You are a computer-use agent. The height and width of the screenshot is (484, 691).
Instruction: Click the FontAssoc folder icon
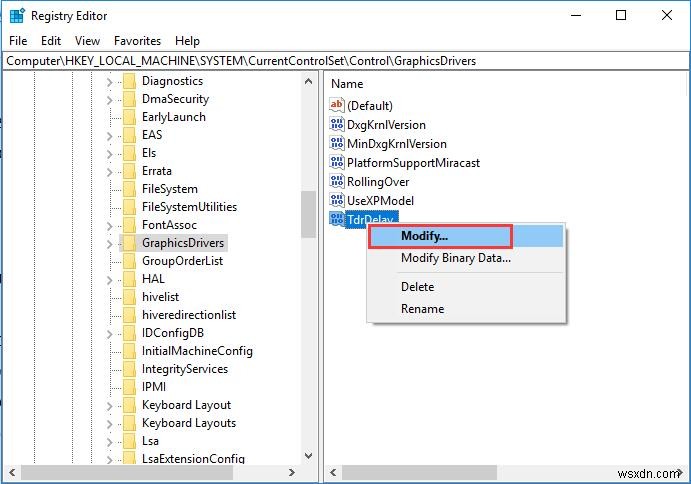pos(130,225)
